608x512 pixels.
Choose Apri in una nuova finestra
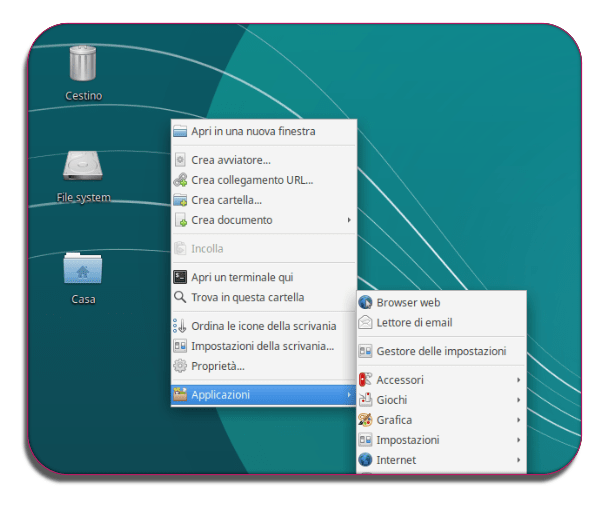(253, 131)
